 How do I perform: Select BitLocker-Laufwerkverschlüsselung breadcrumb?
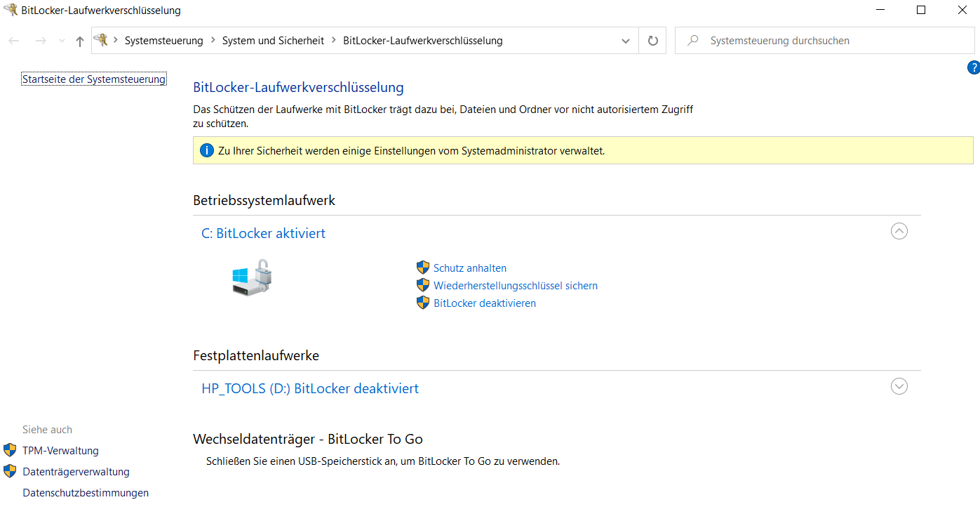423,41
